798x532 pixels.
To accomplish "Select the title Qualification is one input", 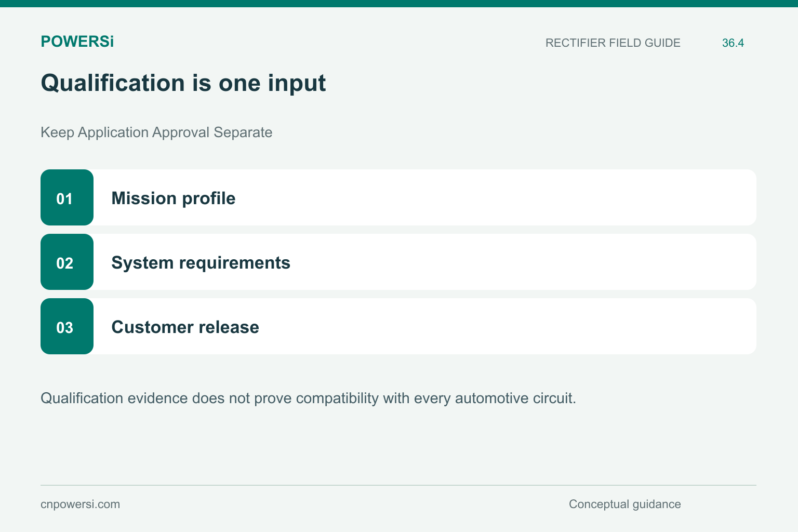I will coord(183,83).
